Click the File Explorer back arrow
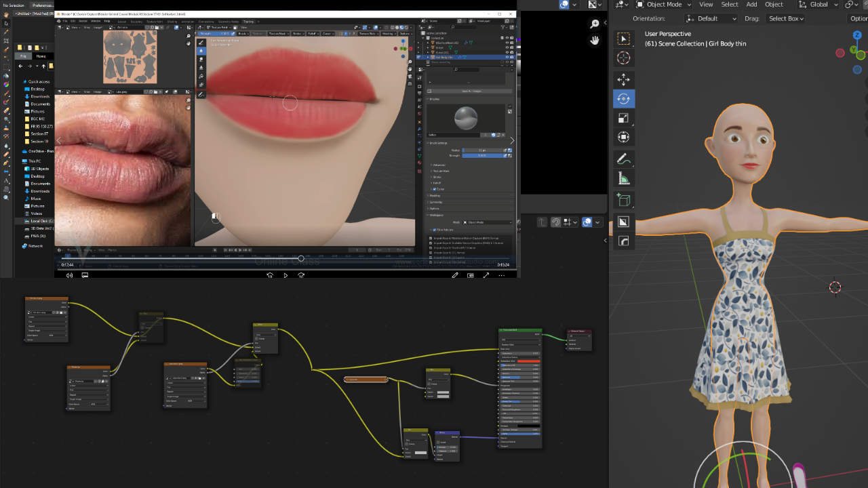 (x=20, y=66)
